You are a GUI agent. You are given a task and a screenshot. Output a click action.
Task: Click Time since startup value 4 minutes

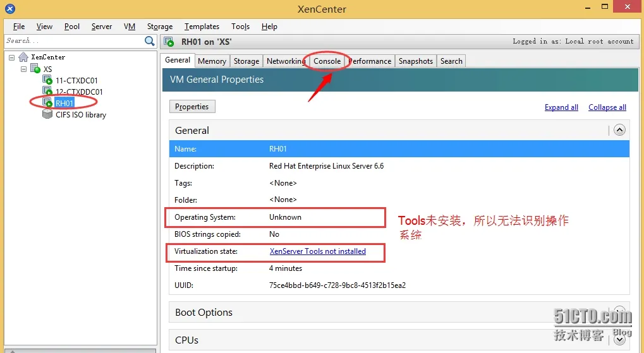286,268
